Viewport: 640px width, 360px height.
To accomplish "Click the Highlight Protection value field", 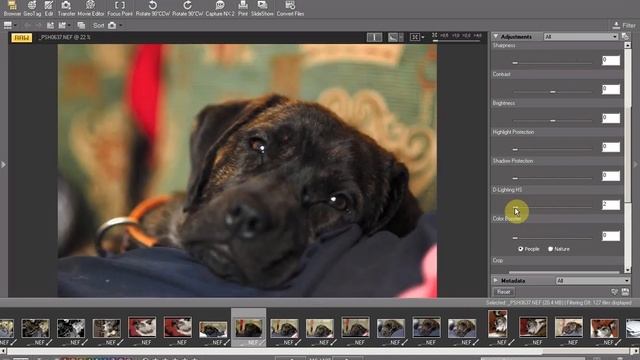I will click(611, 147).
